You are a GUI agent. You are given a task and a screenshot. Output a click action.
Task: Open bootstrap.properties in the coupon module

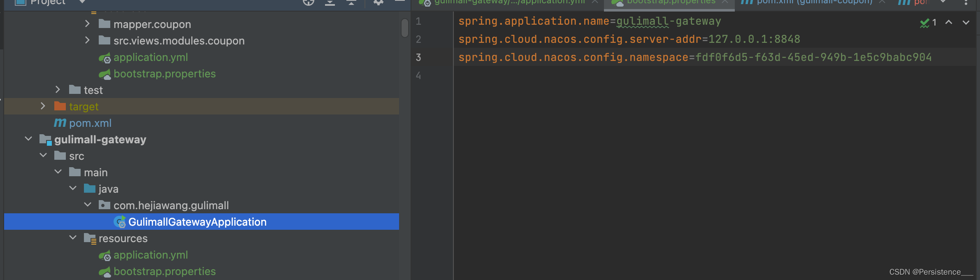(165, 74)
